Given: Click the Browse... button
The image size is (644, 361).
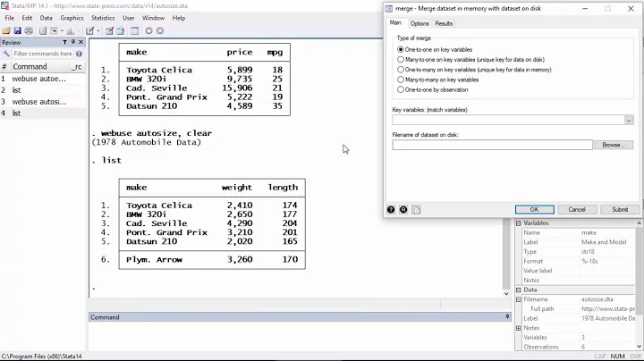Looking at the screenshot, I should (x=613, y=145).
